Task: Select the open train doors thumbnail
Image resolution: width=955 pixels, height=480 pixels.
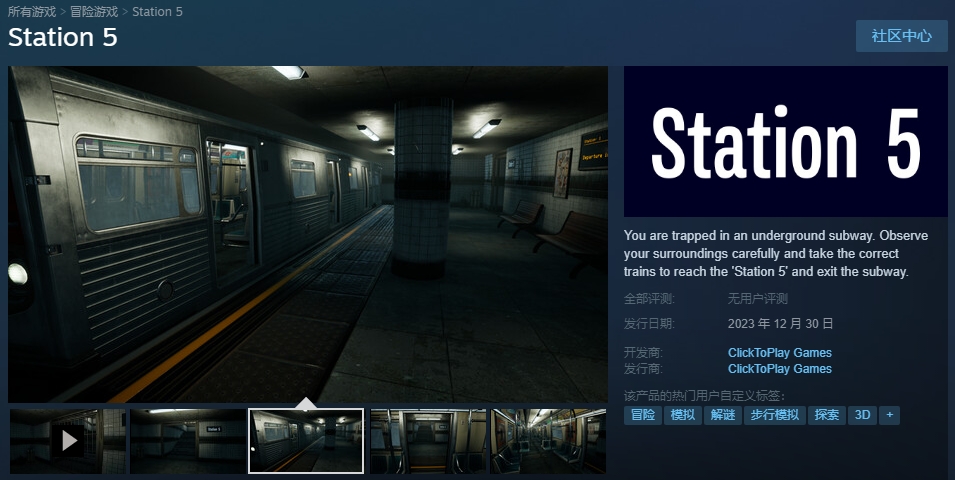Action: coord(428,441)
